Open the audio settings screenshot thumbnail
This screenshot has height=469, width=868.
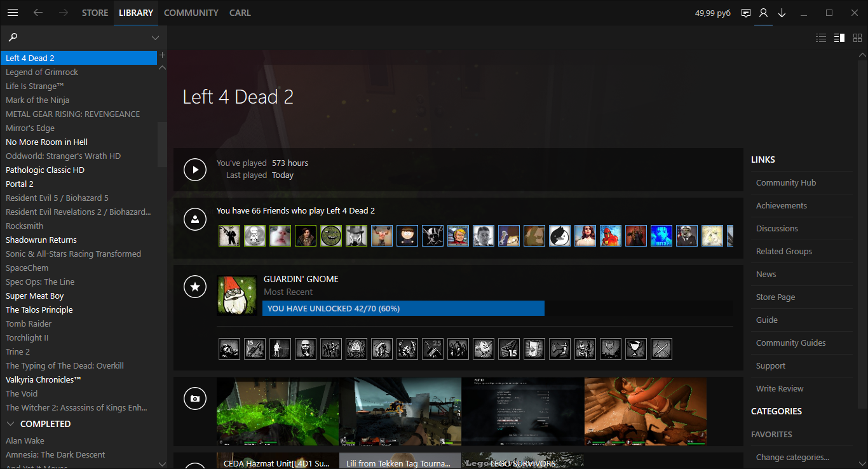pos(523,411)
